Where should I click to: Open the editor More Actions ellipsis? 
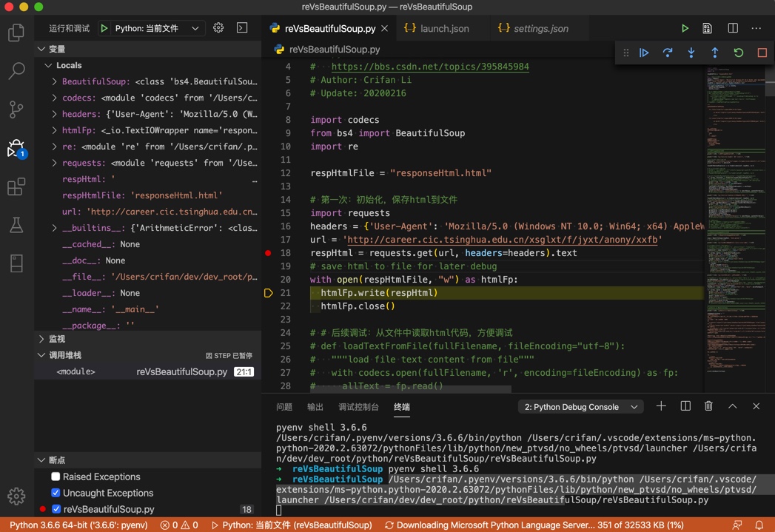(756, 28)
